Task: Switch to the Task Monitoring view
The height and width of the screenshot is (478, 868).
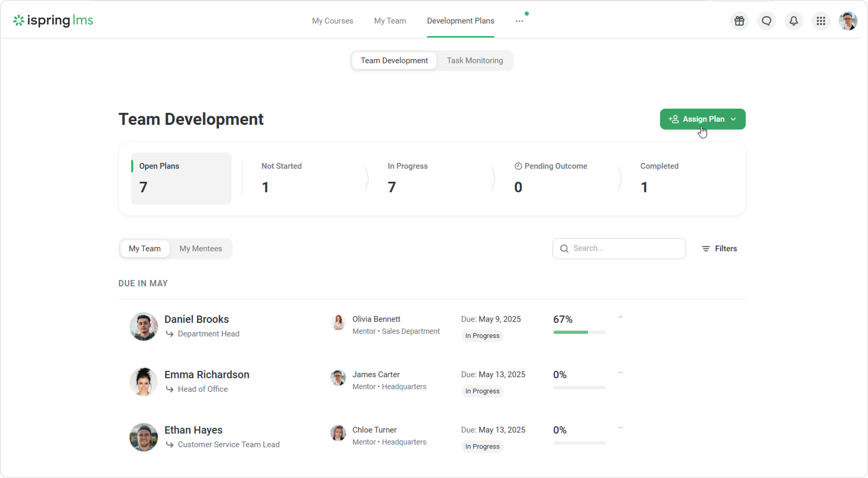Action: pyautogui.click(x=474, y=61)
